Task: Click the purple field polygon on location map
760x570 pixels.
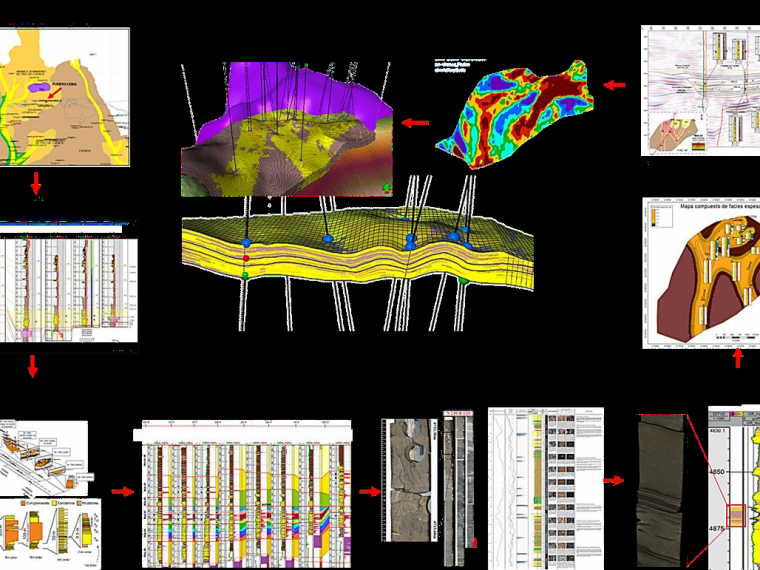Action: click(x=39, y=87)
